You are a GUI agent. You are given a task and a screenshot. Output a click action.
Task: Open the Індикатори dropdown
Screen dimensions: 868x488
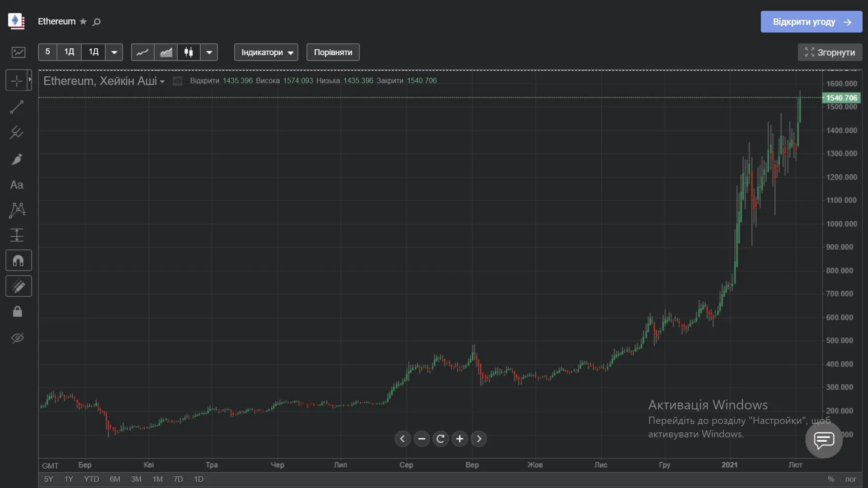[266, 52]
